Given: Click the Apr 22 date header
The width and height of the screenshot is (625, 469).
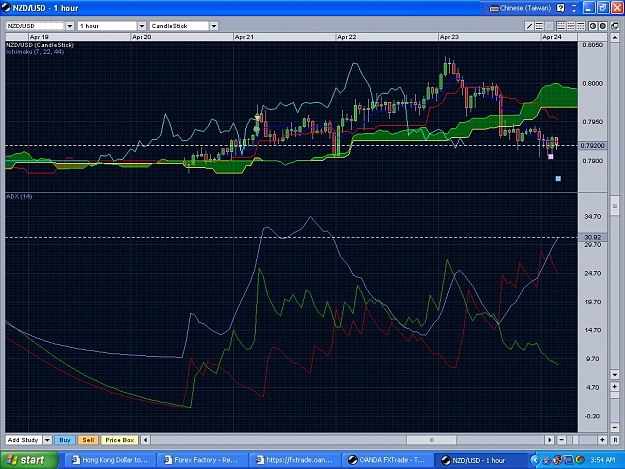Looking at the screenshot, I should tap(346, 37).
